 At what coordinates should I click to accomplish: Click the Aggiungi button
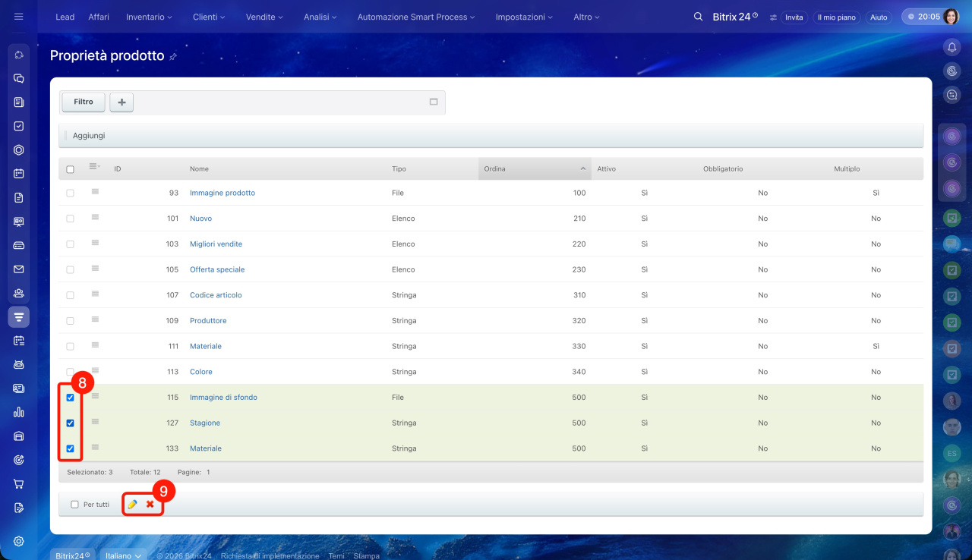coord(89,136)
